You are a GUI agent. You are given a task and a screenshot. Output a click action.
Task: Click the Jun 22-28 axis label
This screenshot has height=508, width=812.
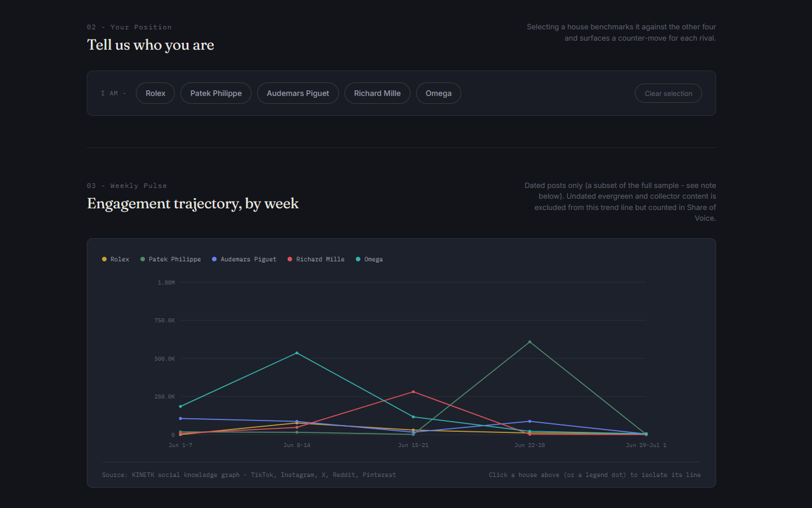pos(529,445)
